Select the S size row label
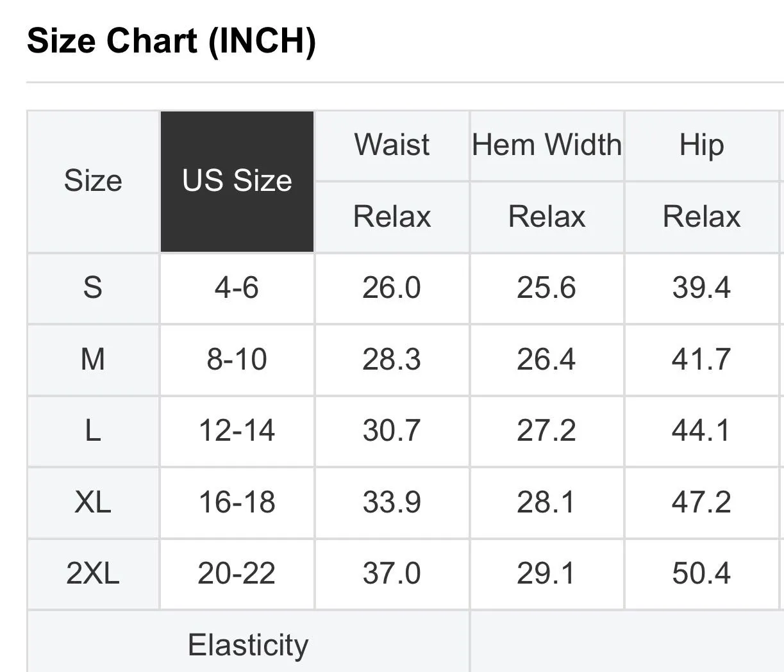Viewport: 784px width, 672px height. pyautogui.click(x=93, y=288)
